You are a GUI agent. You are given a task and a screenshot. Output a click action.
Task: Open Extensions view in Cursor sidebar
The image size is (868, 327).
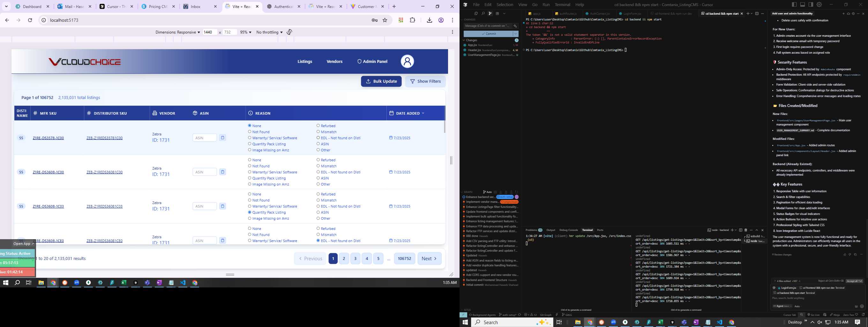(497, 13)
